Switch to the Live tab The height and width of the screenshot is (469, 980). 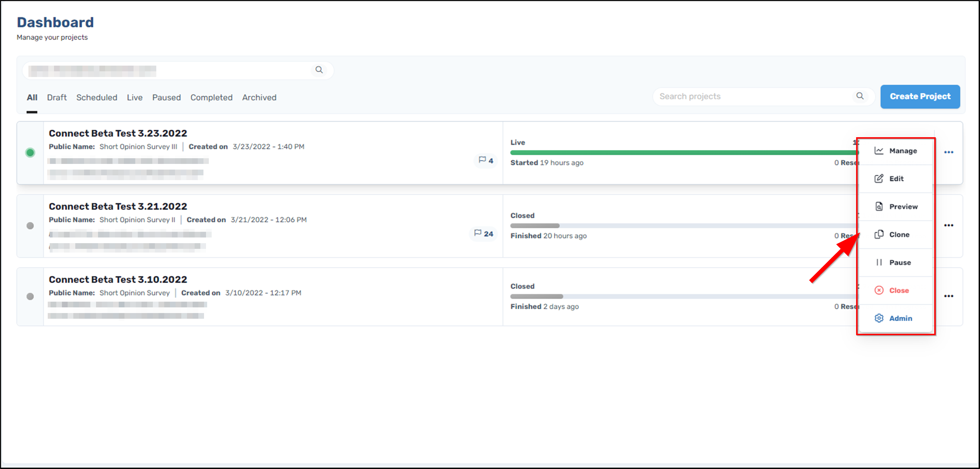point(135,97)
